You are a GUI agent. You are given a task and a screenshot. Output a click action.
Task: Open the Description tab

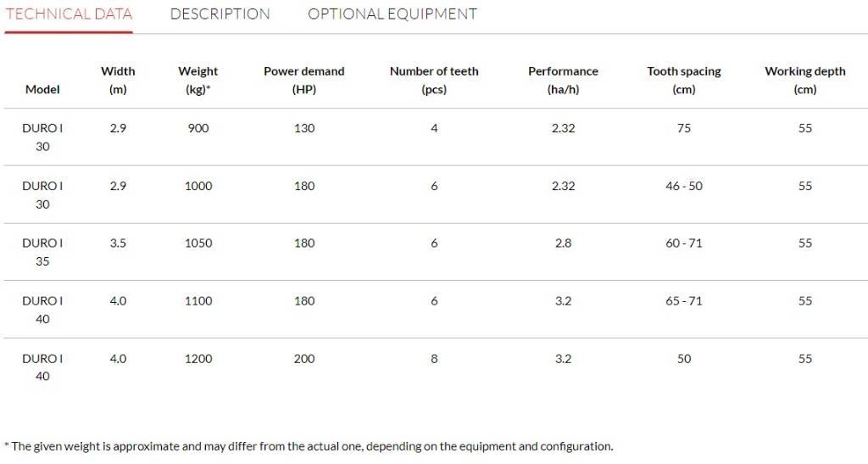click(220, 14)
